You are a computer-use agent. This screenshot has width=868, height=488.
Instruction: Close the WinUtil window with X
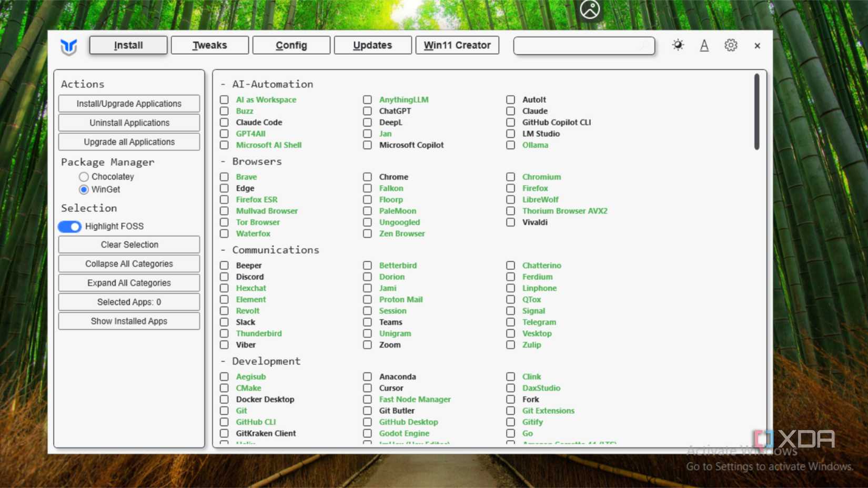point(757,46)
